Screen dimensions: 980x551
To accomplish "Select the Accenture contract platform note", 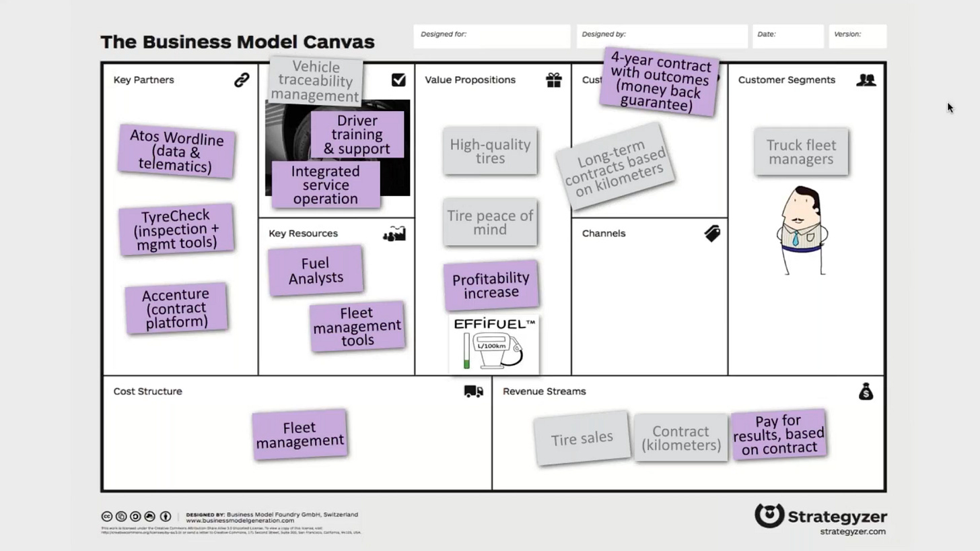I will coord(176,309).
